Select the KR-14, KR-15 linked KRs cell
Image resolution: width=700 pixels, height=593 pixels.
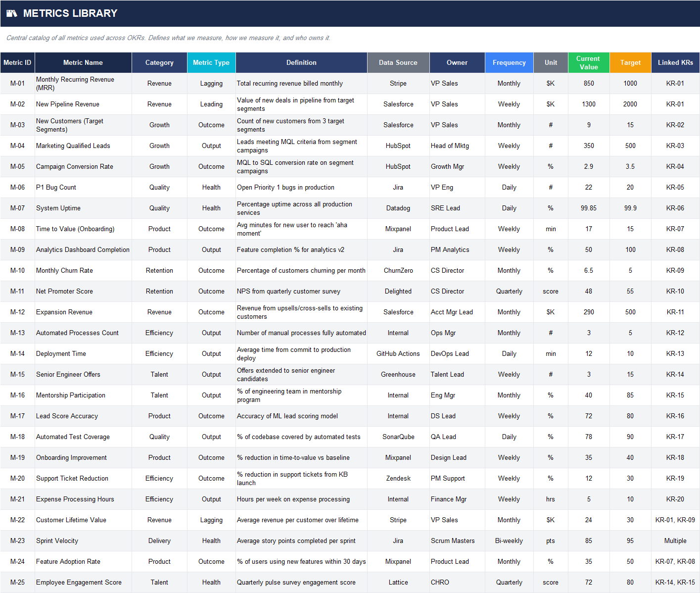[675, 582]
